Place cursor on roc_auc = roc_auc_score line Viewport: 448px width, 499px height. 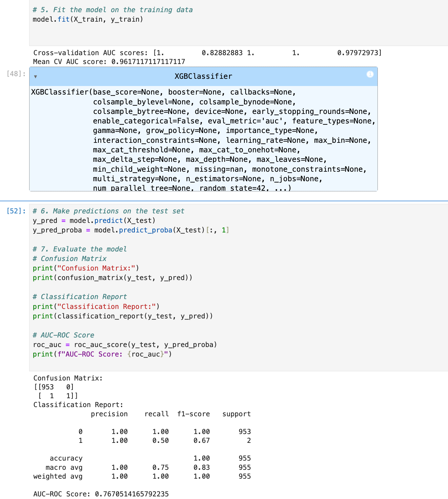[125, 345]
